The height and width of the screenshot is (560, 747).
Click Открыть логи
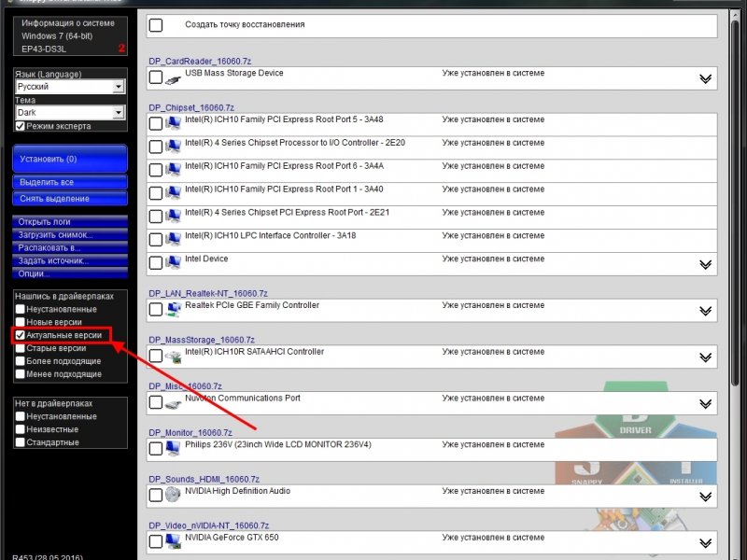[70, 222]
